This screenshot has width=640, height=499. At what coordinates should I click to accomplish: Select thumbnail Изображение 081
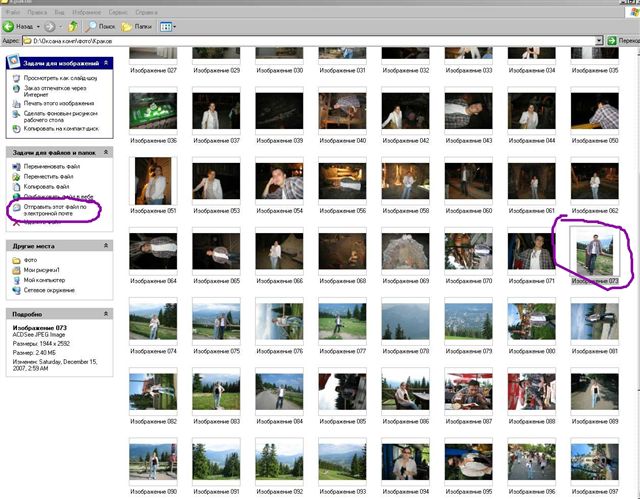595,321
